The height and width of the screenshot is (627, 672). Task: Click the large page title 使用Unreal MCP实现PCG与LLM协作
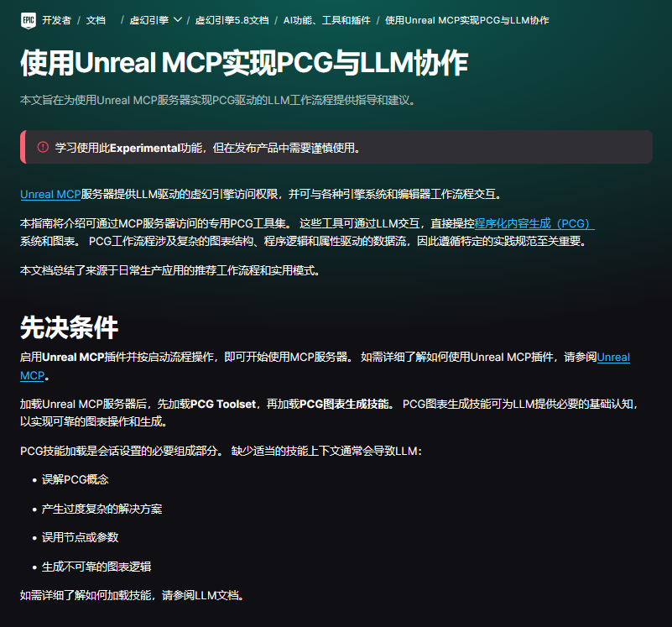[244, 63]
